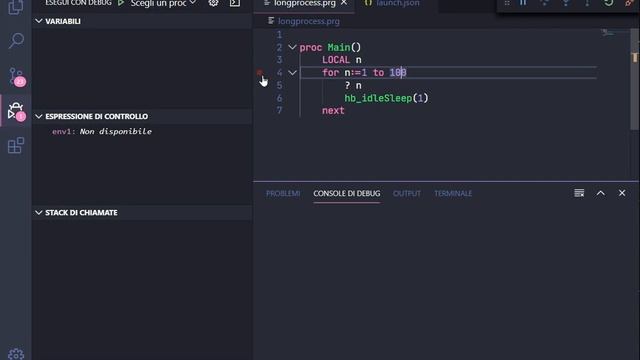Image resolution: width=640 pixels, height=360 pixels.
Task: Collapse the STACK DI CHIAMATE section
Action: click(x=39, y=213)
